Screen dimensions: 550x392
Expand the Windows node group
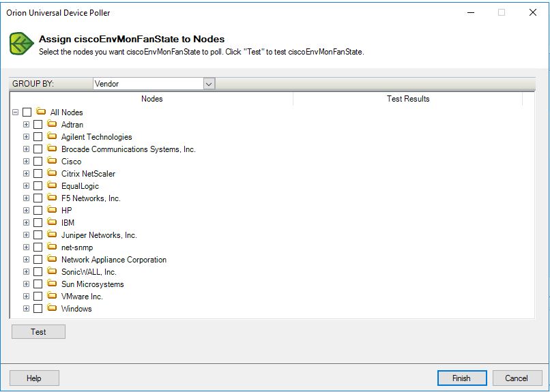[x=26, y=308]
